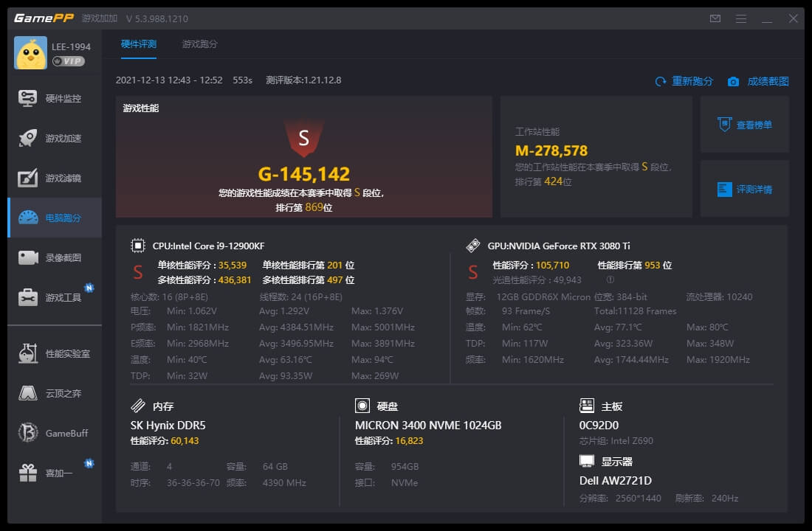812x531 pixels.
Task: Open the 云顶之弈 sidebar entry
Action: tap(55, 393)
